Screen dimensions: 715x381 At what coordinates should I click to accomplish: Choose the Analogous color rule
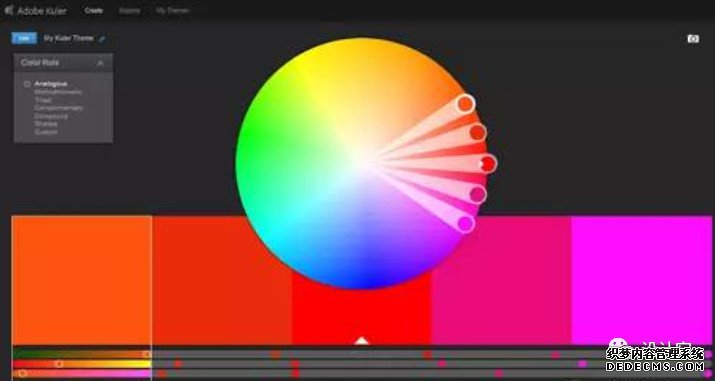pyautogui.click(x=51, y=84)
